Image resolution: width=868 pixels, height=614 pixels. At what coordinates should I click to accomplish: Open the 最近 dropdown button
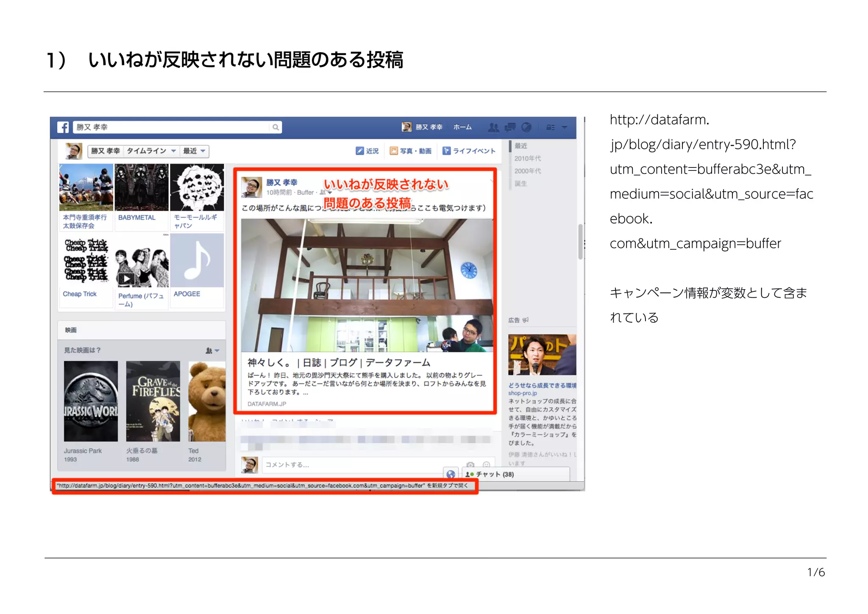(x=194, y=151)
